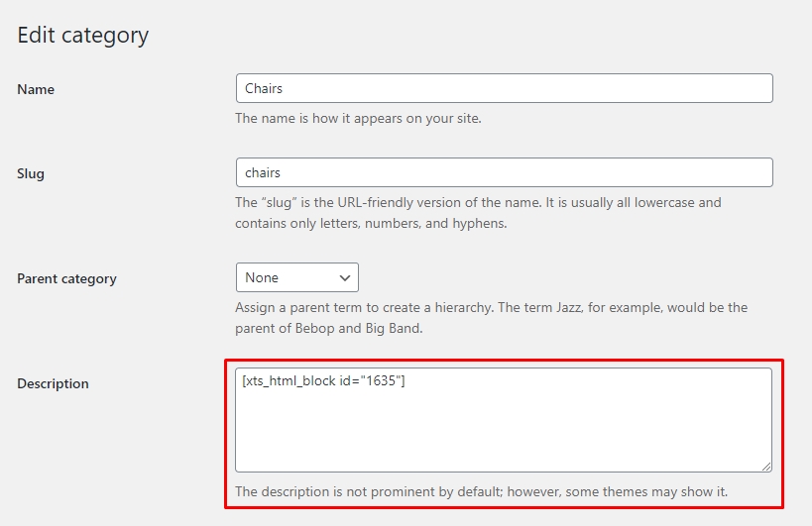Click the Slug field label
The width and height of the screenshot is (812, 526).
[31, 173]
